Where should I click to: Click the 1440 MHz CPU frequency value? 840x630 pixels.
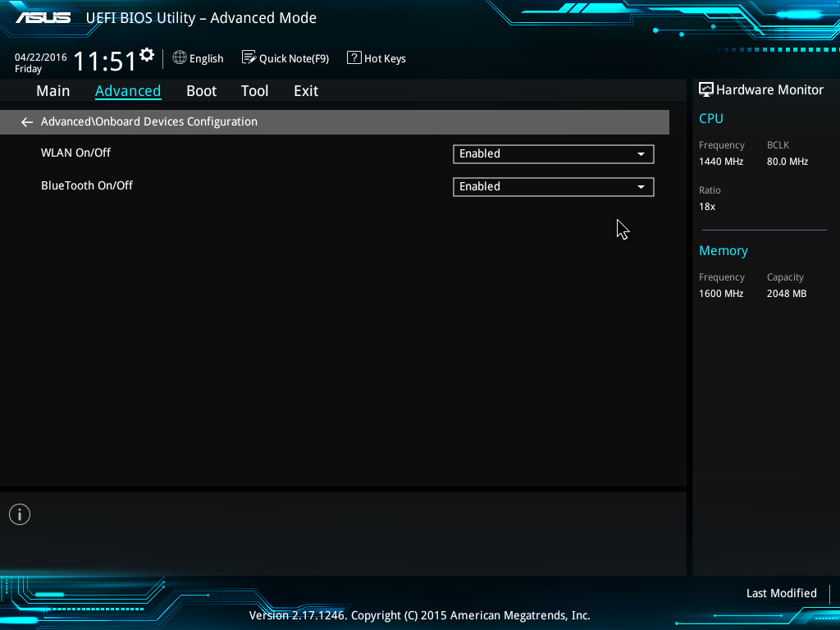click(721, 162)
